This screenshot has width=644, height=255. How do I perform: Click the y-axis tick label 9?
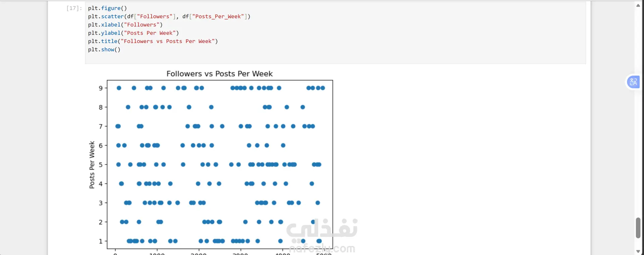[x=101, y=88]
